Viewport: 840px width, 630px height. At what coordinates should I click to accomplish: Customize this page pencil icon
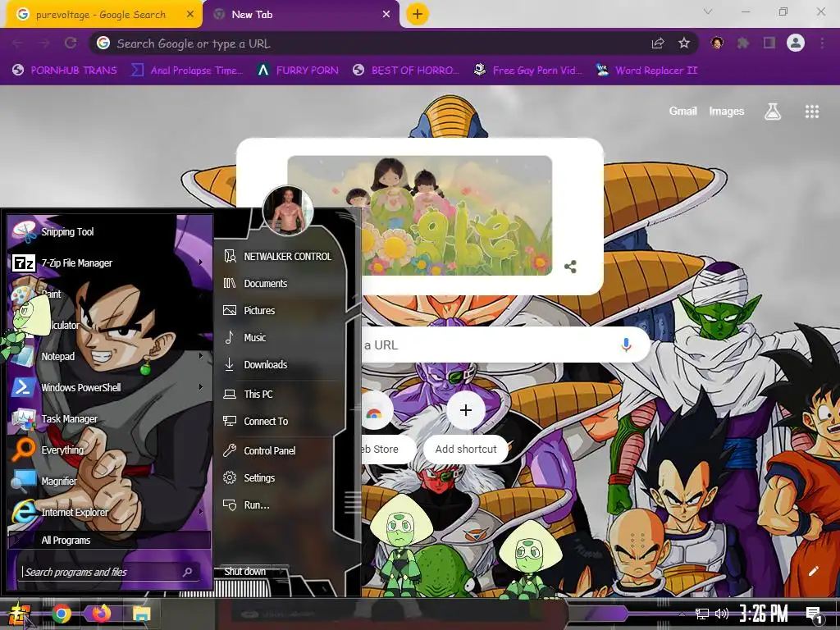point(813,571)
